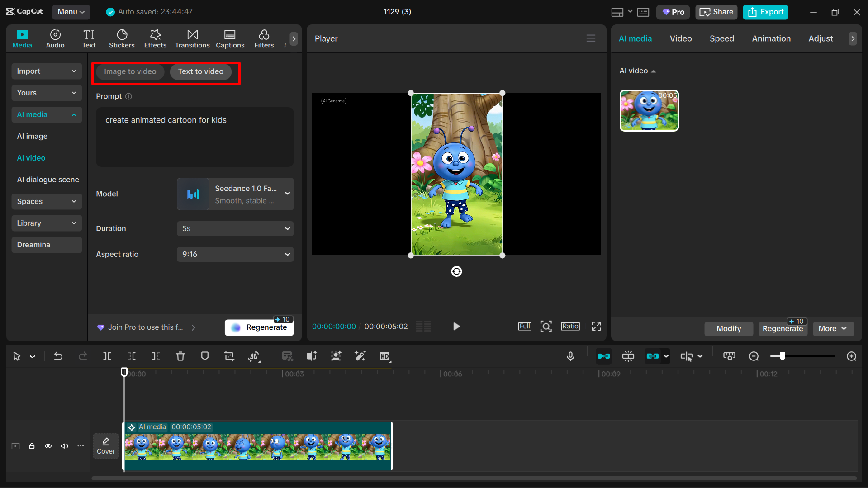The image size is (868, 488).
Task: Open the Stickers panel
Action: 121,38
